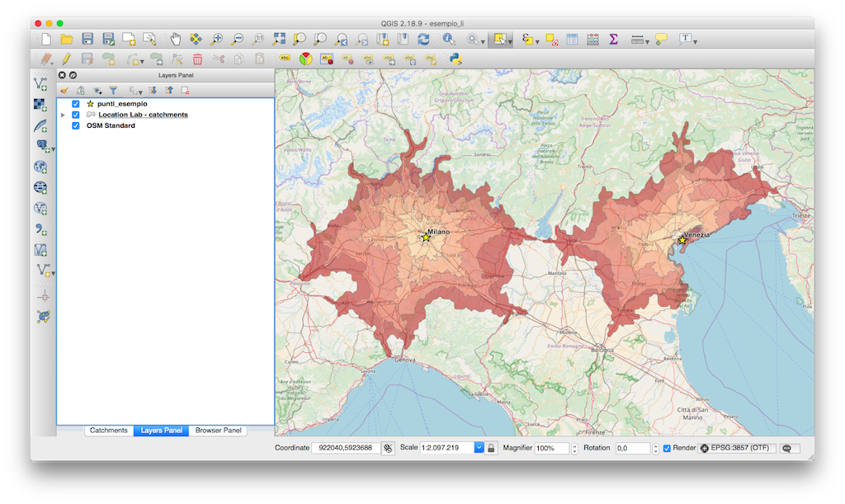Close the Layers Panel with the X button
This screenshot has width=845, height=504.
pyautogui.click(x=63, y=75)
